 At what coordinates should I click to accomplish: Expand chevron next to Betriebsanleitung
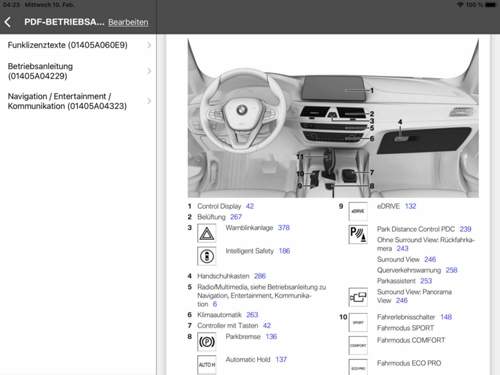pos(149,71)
